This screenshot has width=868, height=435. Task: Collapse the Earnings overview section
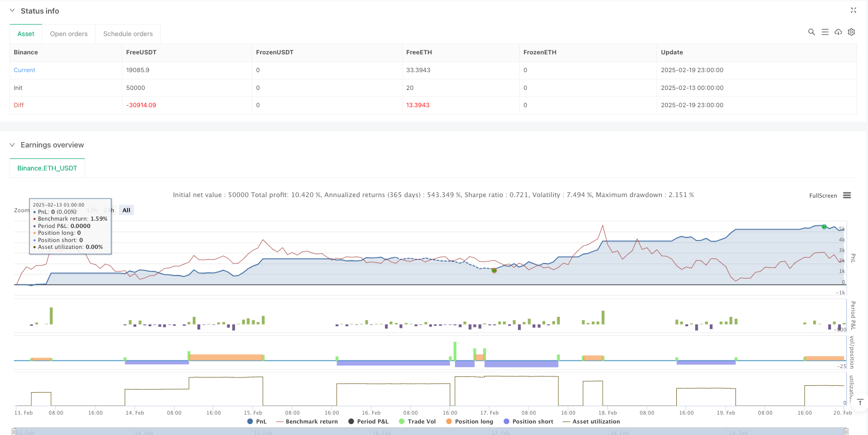13,145
